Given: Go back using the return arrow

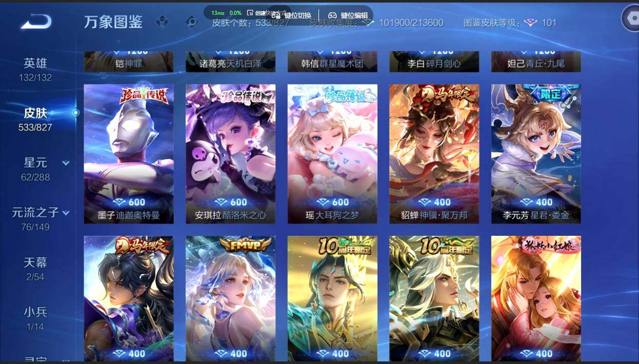Looking at the screenshot, I should coord(36,22).
